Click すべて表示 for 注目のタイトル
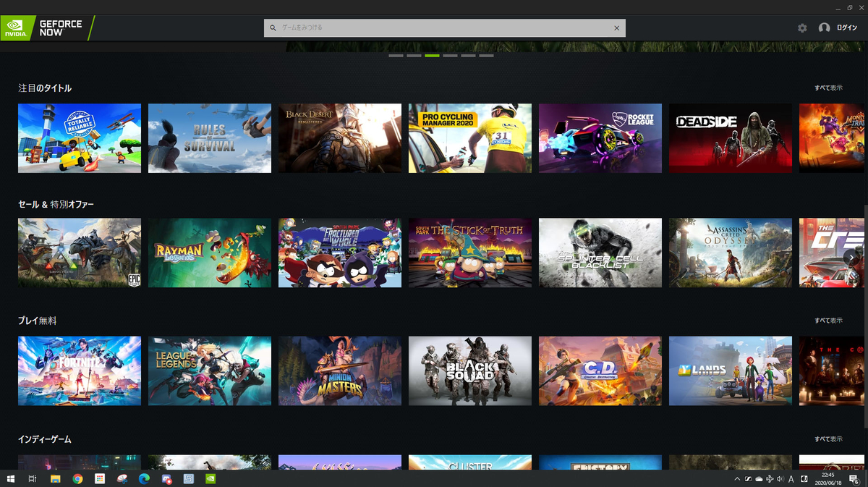Viewport: 868px width, 487px height. (x=828, y=88)
